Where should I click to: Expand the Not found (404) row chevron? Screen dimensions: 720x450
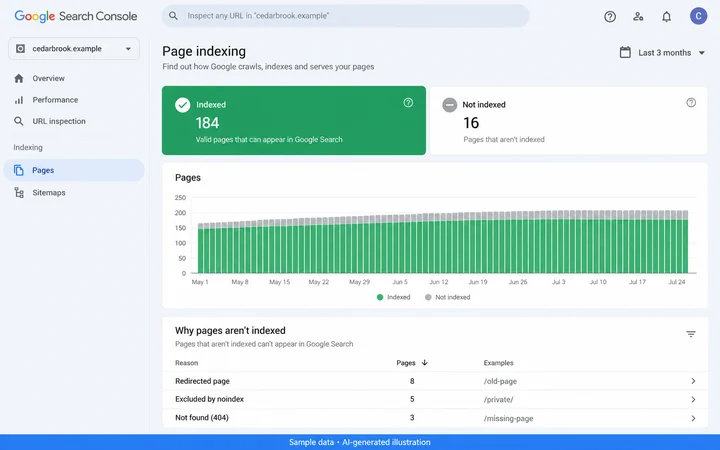pyautogui.click(x=693, y=418)
